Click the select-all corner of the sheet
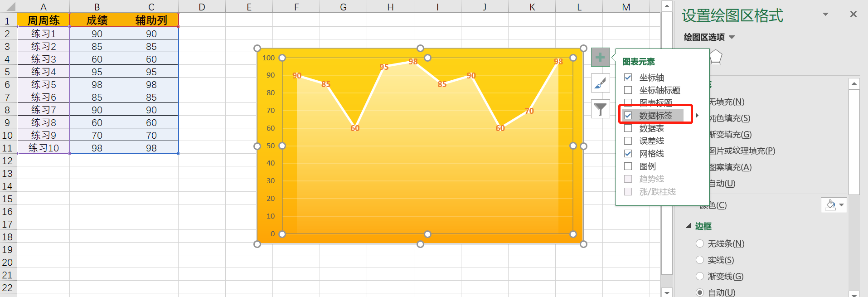868x297 pixels. [8, 6]
